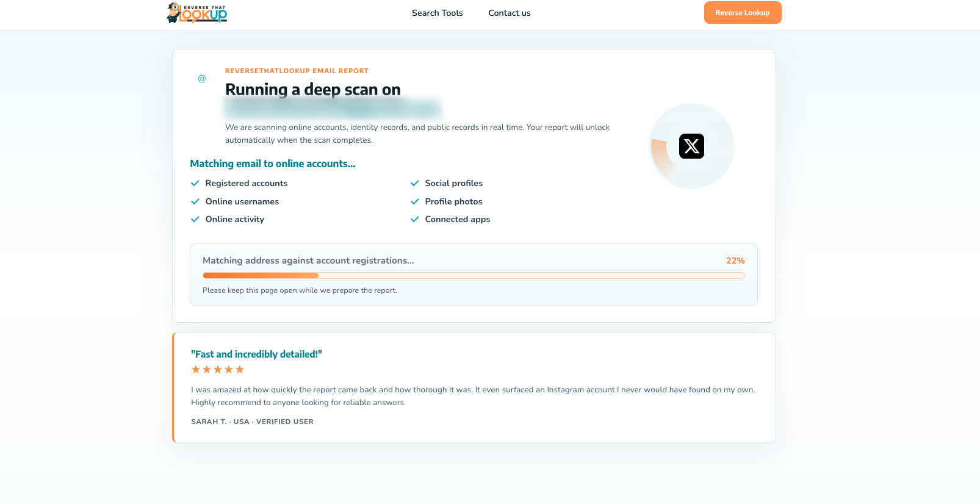The image size is (980, 504).
Task: Click the @ email icon
Action: click(202, 78)
